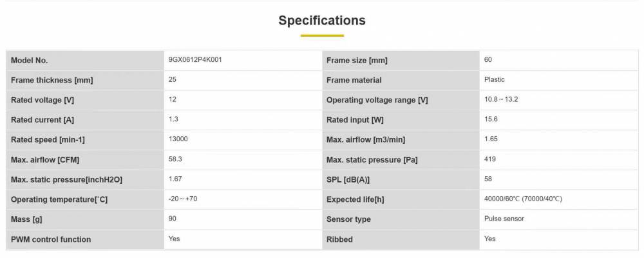Image resolution: width=644 pixels, height=258 pixels.
Task: Click the yellow underline below Specifications
Action: (321, 35)
